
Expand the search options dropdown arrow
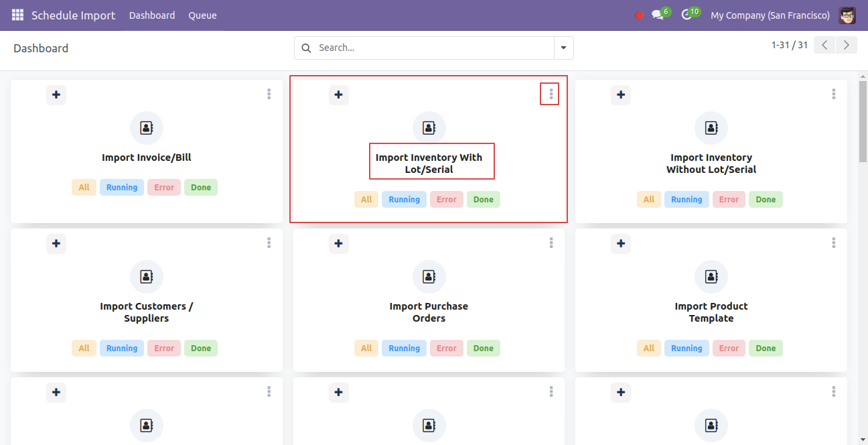click(x=563, y=48)
